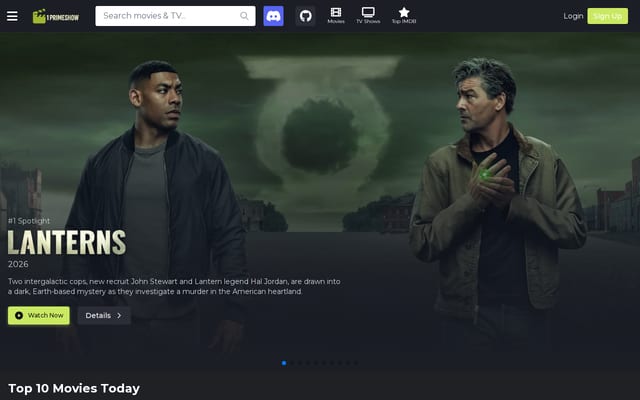
Task: Go to the TV Shows section
Action: (x=368, y=16)
